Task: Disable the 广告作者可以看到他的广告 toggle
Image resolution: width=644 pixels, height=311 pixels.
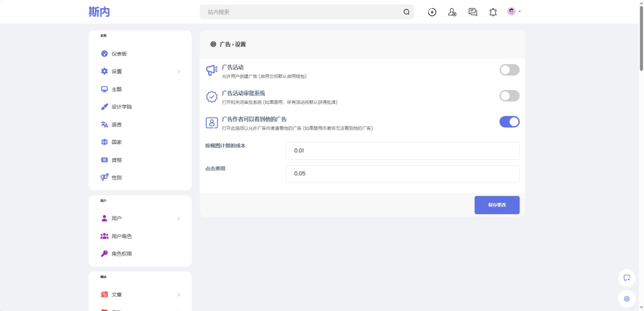Action: (509, 122)
